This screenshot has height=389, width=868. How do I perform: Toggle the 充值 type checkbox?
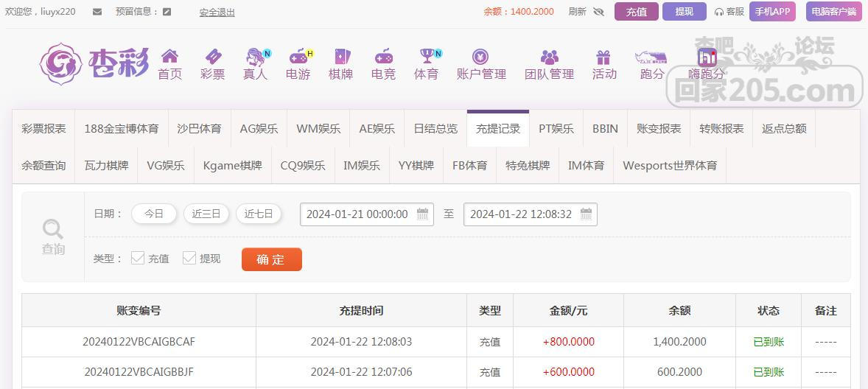[x=137, y=258]
